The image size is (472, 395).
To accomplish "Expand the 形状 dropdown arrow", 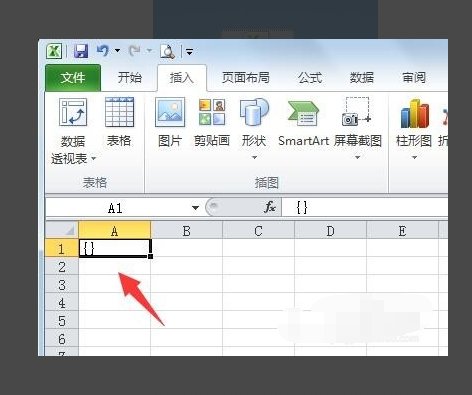I will [254, 157].
